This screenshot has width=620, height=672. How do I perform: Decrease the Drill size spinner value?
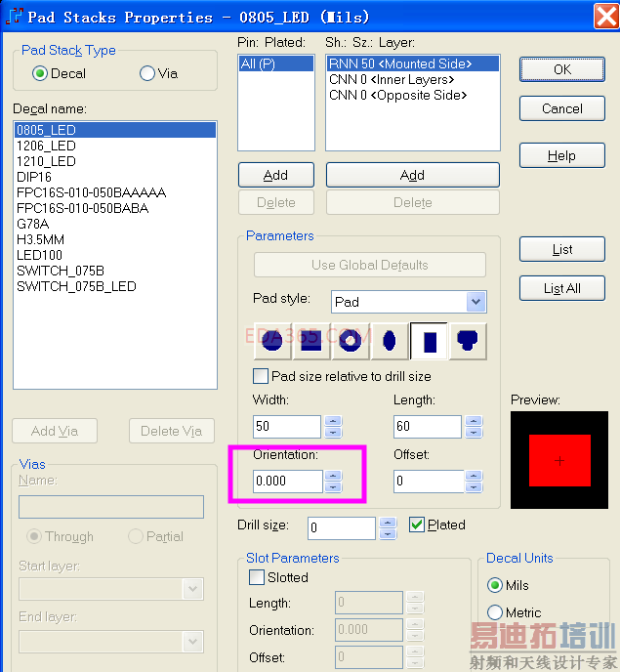(x=388, y=534)
